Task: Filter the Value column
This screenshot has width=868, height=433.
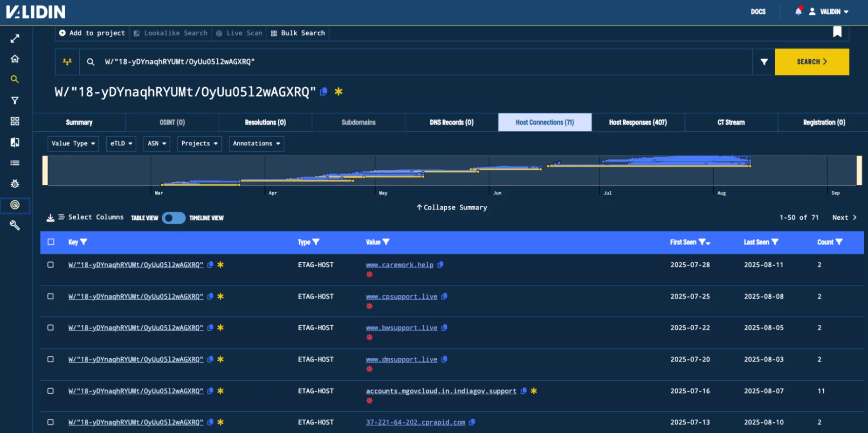Action: click(x=386, y=242)
